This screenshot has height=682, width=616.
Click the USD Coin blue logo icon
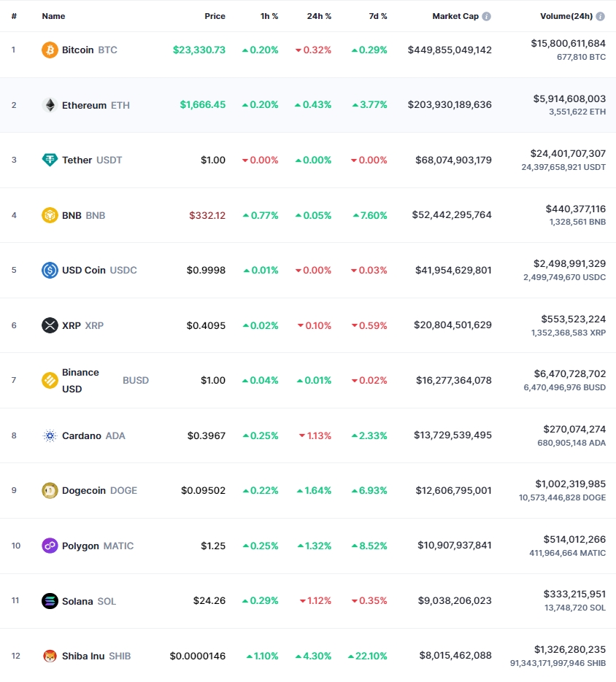coord(50,270)
